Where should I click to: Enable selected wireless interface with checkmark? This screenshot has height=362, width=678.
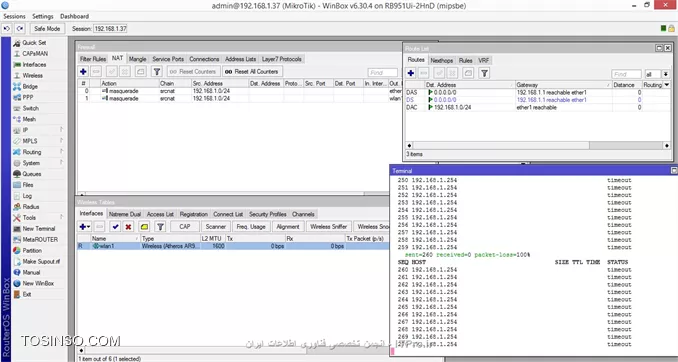115,227
